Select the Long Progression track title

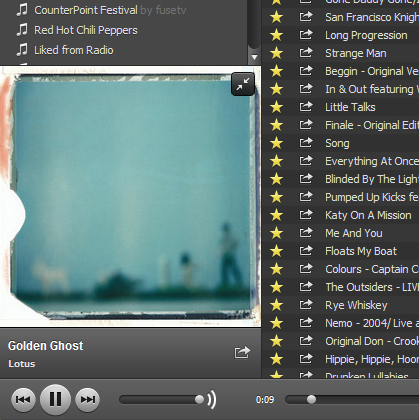point(366,35)
